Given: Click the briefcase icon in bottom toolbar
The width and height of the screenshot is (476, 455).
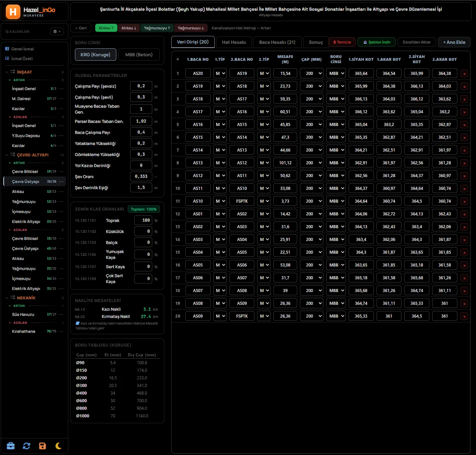Looking at the screenshot, I should pos(11,446).
